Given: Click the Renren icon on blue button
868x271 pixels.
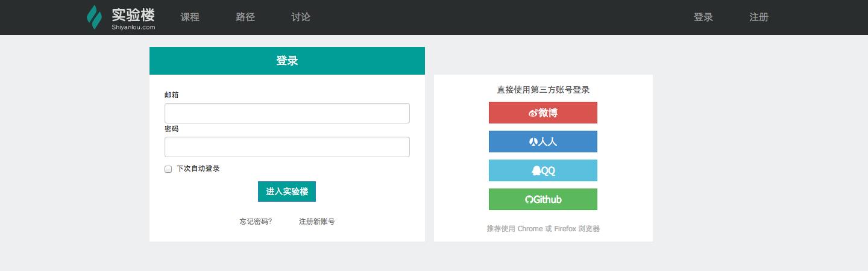Looking at the screenshot, I should click(533, 142).
